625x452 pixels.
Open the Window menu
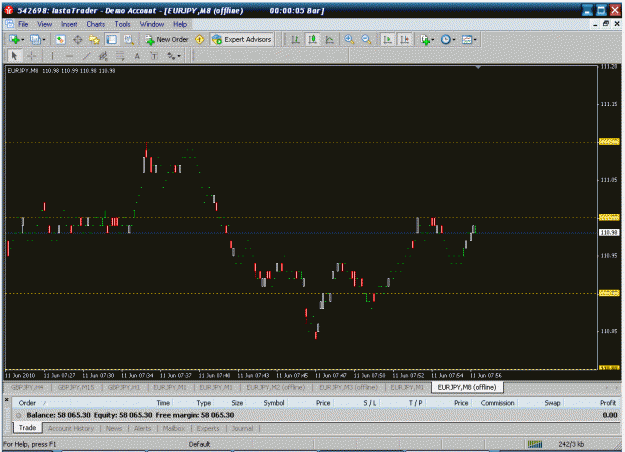152,24
